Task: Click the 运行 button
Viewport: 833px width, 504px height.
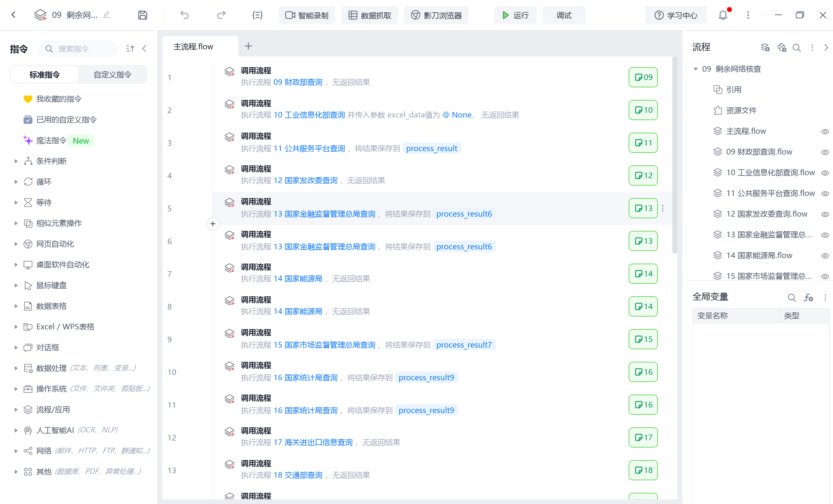Action: point(515,15)
